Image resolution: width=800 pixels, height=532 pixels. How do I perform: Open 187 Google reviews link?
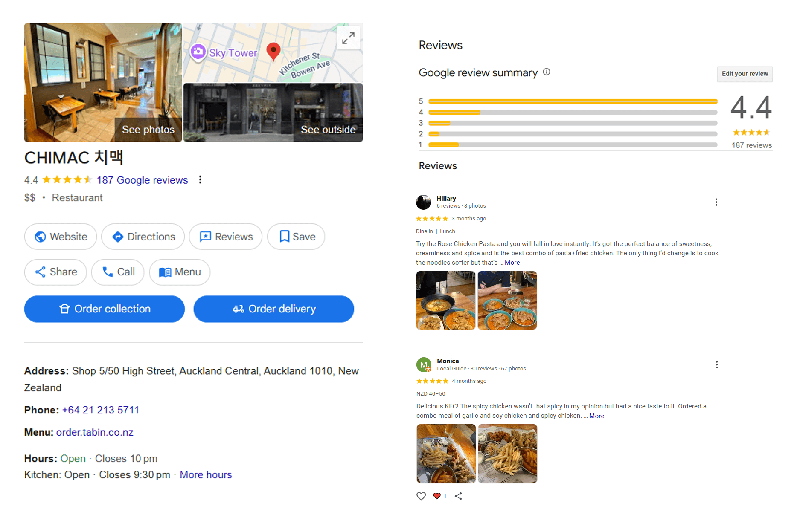tap(142, 180)
